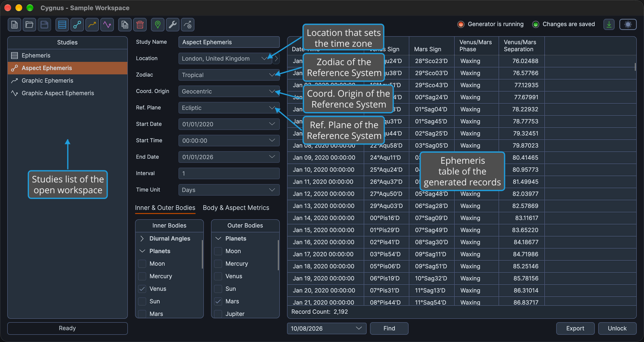Click the Find button
Image resolution: width=644 pixels, height=342 pixels.
(389, 328)
